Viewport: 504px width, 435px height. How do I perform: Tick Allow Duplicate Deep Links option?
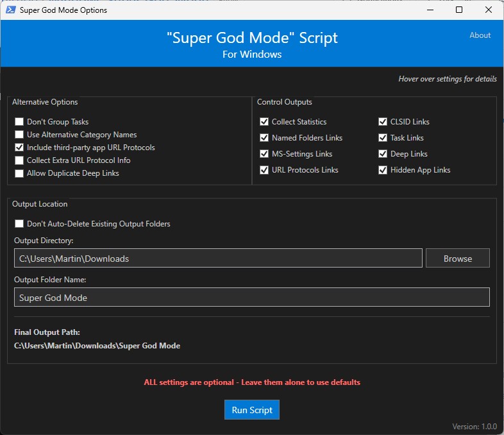20,173
